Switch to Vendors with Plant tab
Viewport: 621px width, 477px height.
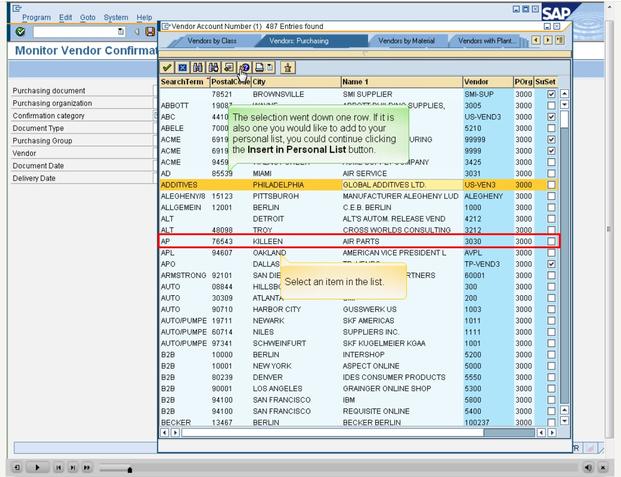[x=485, y=41]
